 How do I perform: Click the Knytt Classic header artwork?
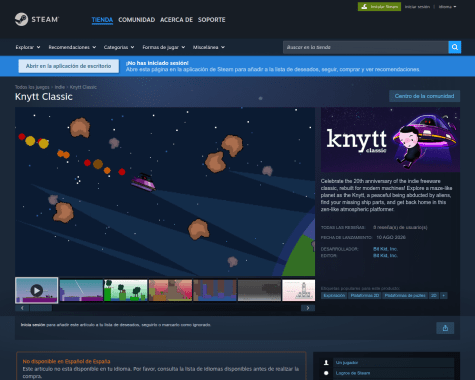point(390,140)
